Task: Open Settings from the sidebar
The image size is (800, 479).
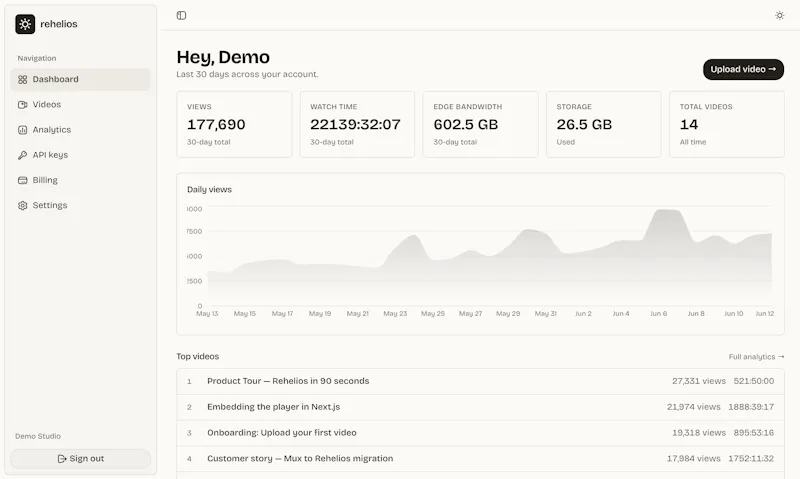Action: pos(80,206)
